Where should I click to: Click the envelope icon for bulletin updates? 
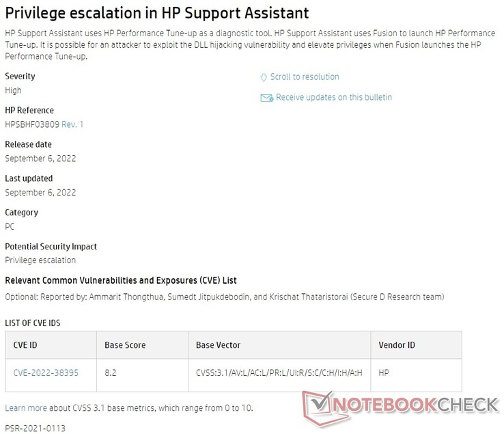click(267, 98)
